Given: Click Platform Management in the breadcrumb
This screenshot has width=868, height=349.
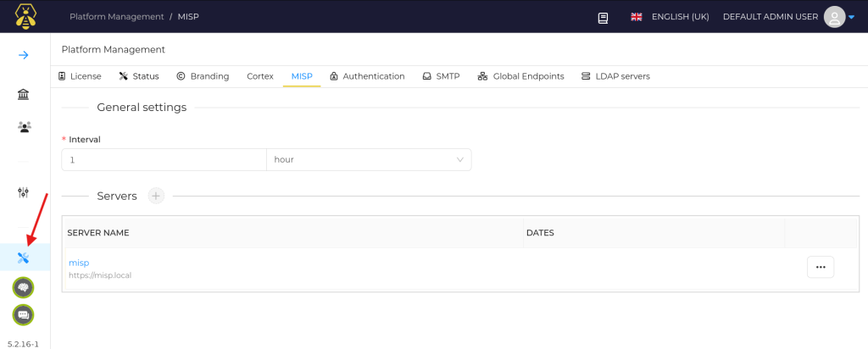Looking at the screenshot, I should click(x=118, y=17).
